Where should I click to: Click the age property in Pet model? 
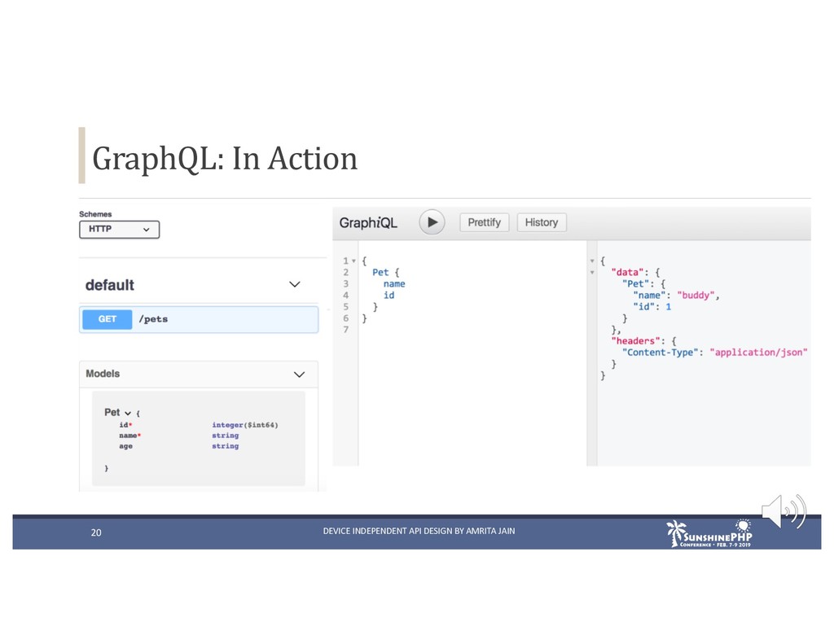pos(125,446)
